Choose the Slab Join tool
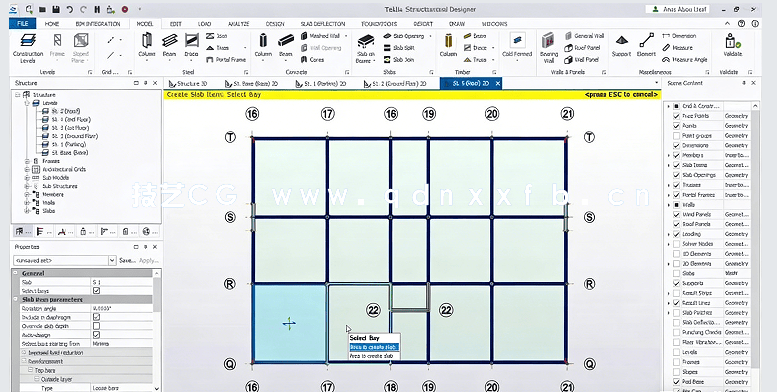Screen dimensions: 777x392 (x=399, y=59)
